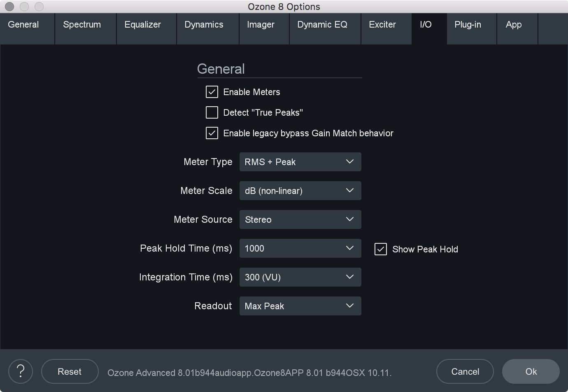Click the Meter Type label
The width and height of the screenshot is (568, 392).
(x=208, y=162)
